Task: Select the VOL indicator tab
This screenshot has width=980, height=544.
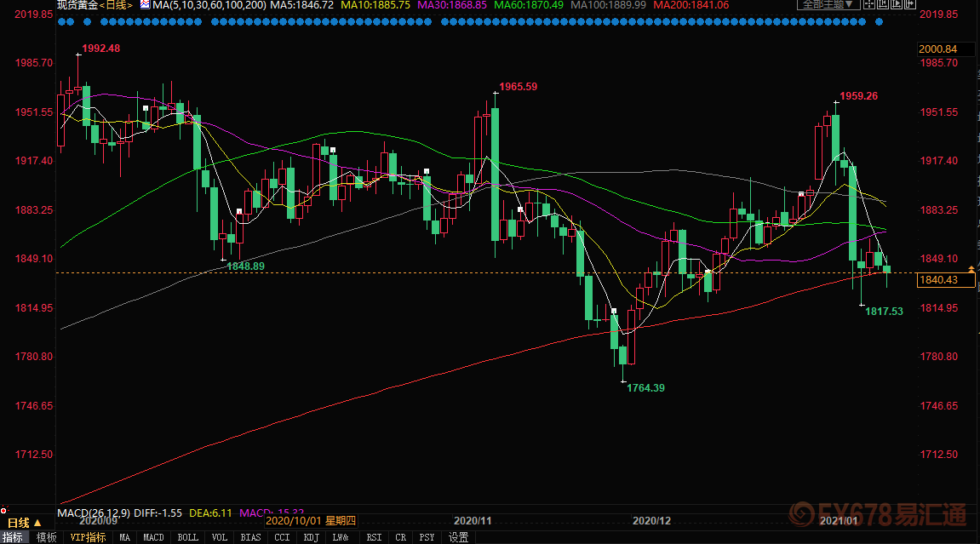Action: click(x=220, y=537)
